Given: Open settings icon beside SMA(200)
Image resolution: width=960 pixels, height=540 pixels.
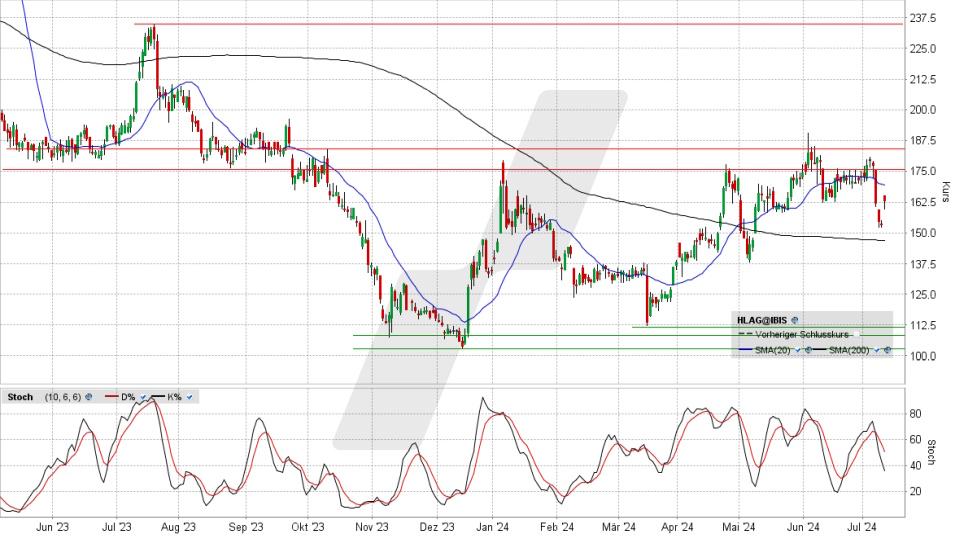Looking at the screenshot, I should click(887, 350).
